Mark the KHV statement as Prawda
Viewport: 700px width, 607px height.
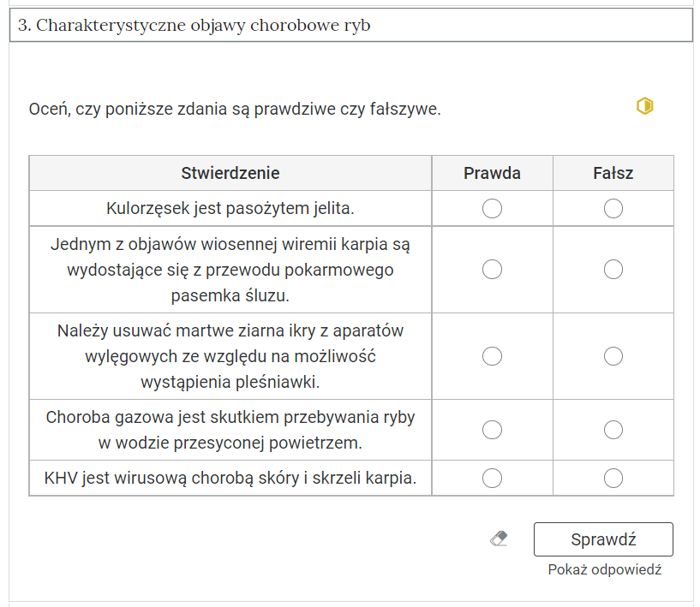(492, 478)
